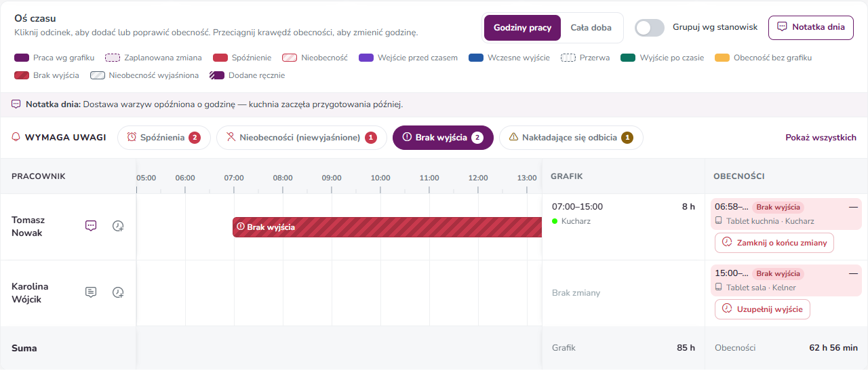This screenshot has width=868, height=371.
Task: Toggle Grupuj wg stanowisk switch
Action: 650,28
